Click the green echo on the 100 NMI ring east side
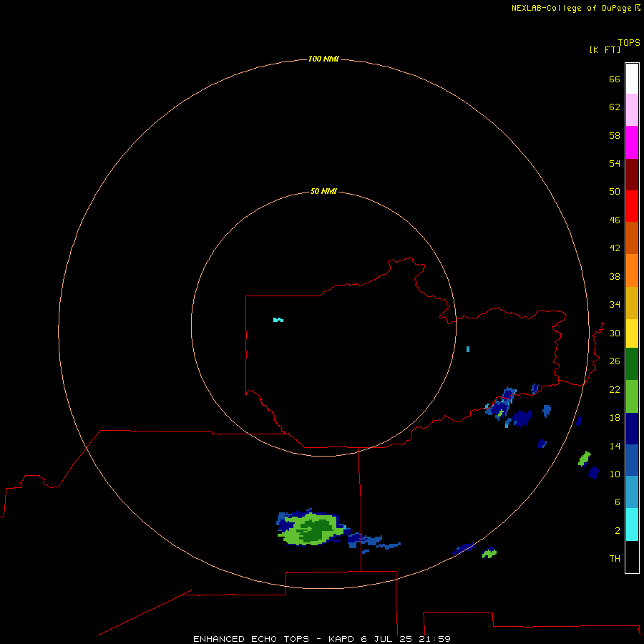 tap(585, 459)
